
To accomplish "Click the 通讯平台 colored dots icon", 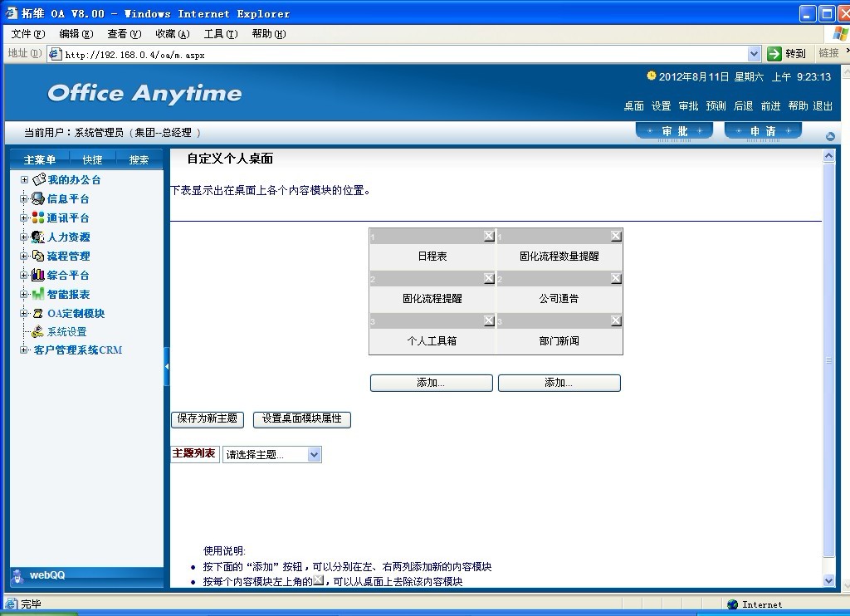I will click(38, 218).
